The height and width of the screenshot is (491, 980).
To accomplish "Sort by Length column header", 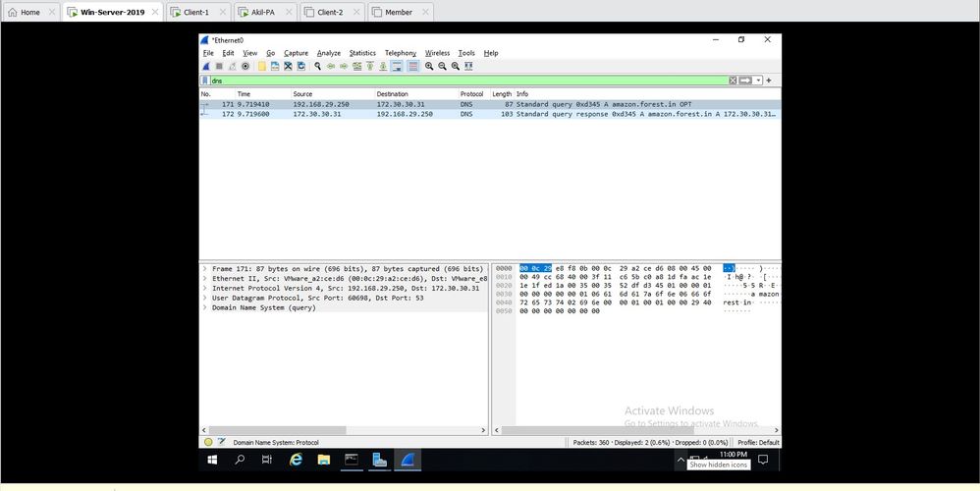I will (x=502, y=93).
